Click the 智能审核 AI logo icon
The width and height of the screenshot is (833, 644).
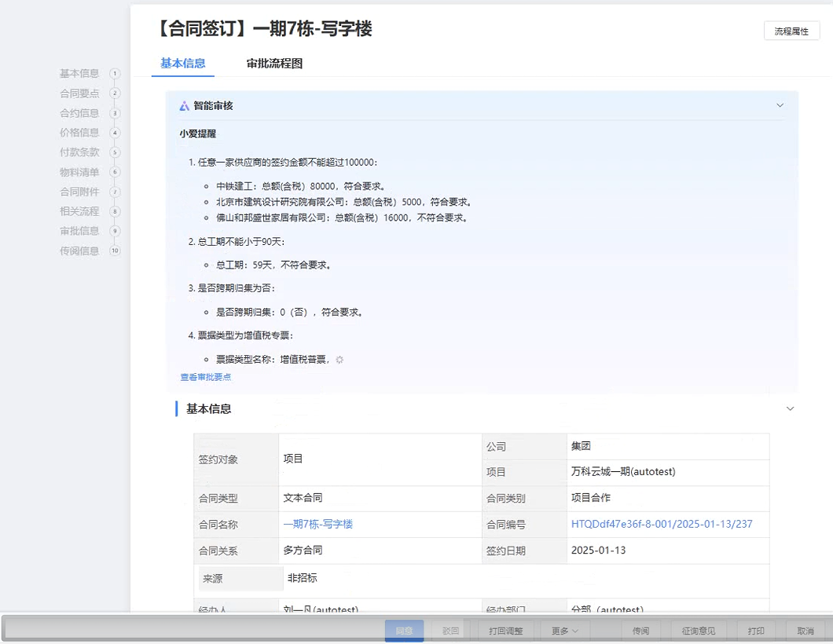coord(184,106)
